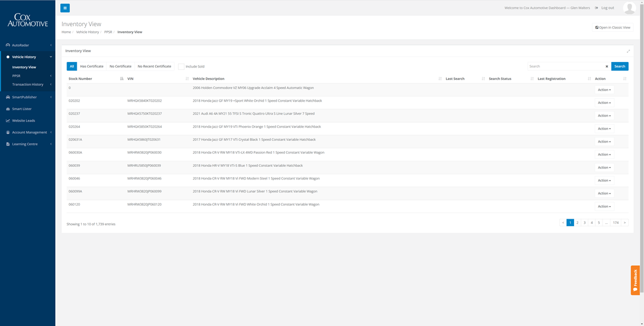Go to Home breadcrumb link
Image resolution: width=644 pixels, height=326 pixels.
(x=66, y=32)
